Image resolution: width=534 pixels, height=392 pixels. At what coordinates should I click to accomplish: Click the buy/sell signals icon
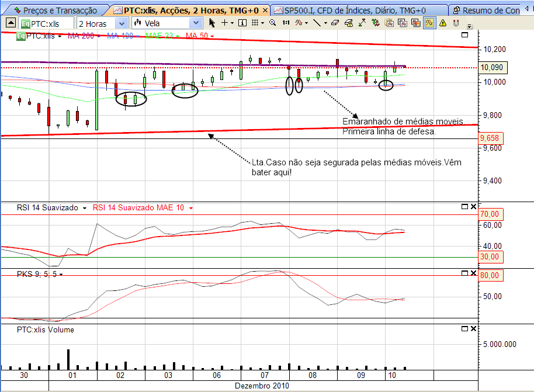(x=376, y=23)
